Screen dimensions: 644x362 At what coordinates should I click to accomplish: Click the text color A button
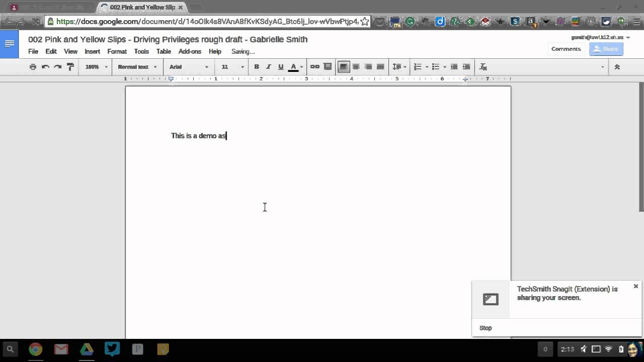click(293, 67)
